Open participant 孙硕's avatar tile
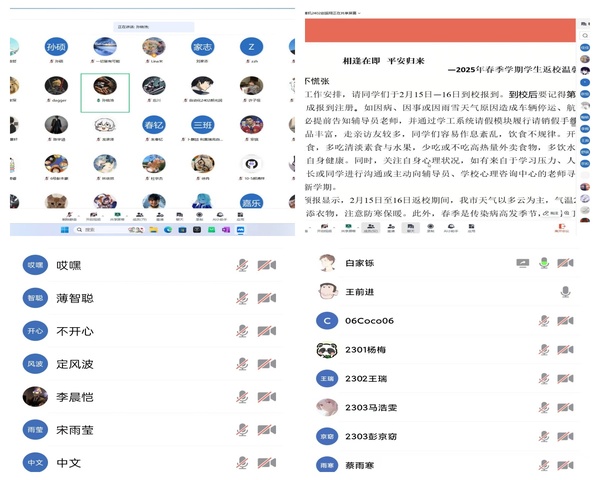Screen dimensions: 600x480 pos(56,46)
